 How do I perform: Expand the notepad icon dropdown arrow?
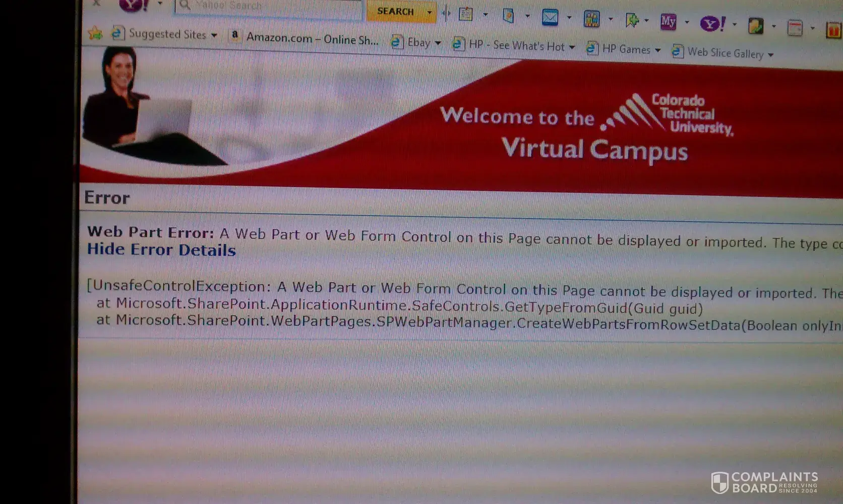point(485,15)
